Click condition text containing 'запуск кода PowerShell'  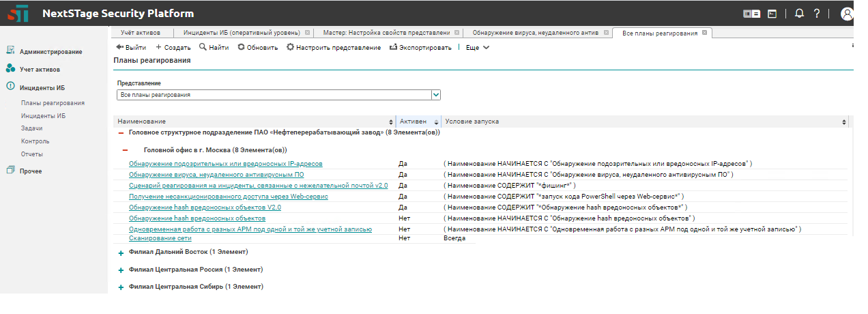coord(564,196)
